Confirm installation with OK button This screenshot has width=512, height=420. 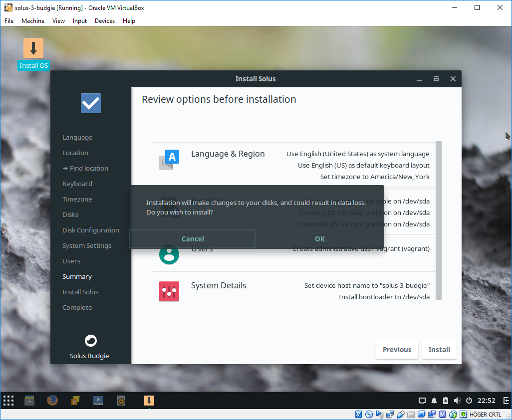320,239
